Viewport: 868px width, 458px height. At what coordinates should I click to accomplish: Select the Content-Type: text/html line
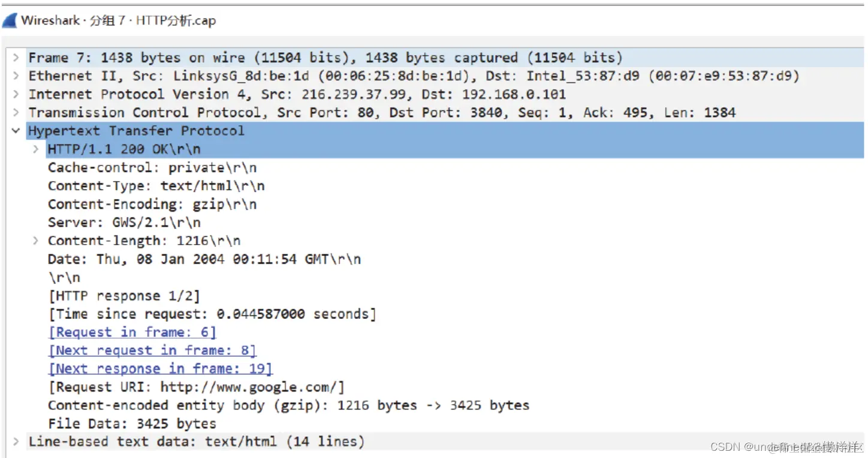(x=156, y=186)
